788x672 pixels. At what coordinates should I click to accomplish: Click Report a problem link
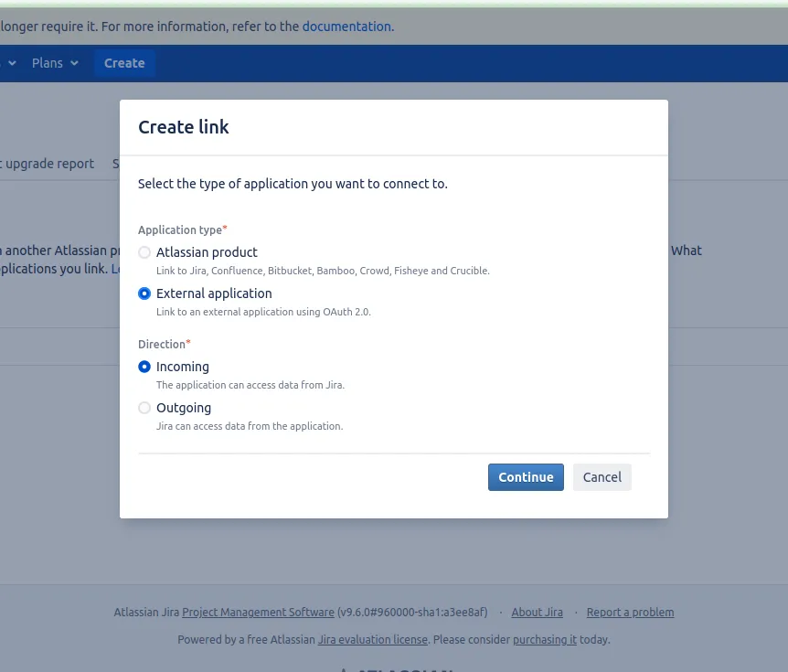(630, 613)
